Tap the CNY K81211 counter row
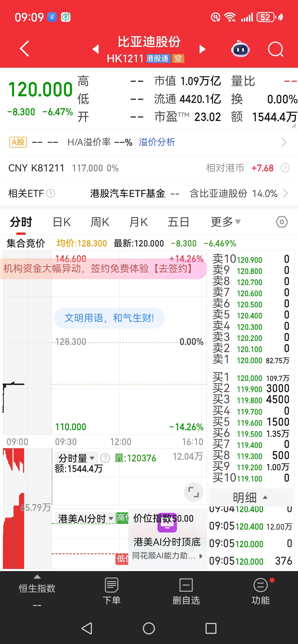This screenshot has width=298, height=644. (x=149, y=168)
